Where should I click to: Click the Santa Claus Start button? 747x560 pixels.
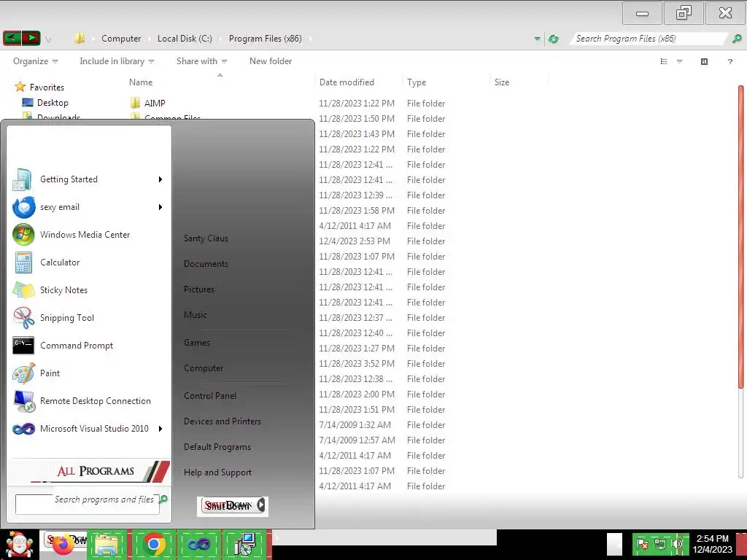coord(19,544)
